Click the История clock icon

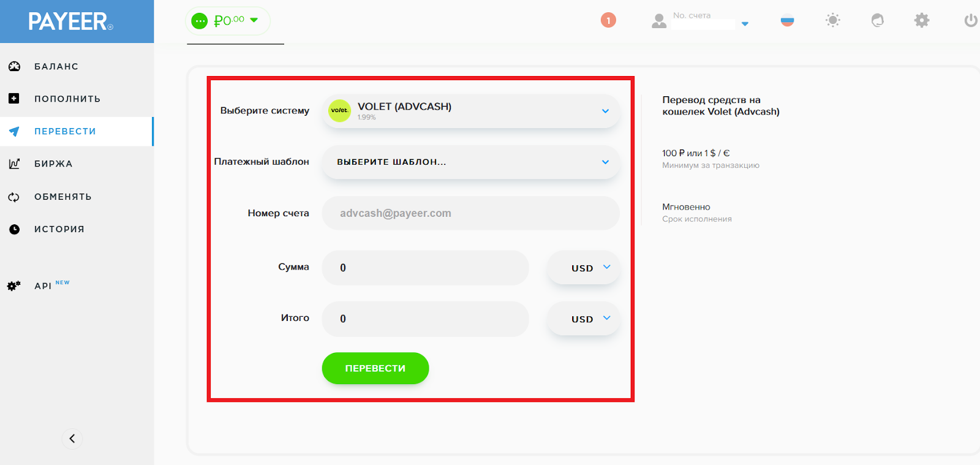(14, 229)
